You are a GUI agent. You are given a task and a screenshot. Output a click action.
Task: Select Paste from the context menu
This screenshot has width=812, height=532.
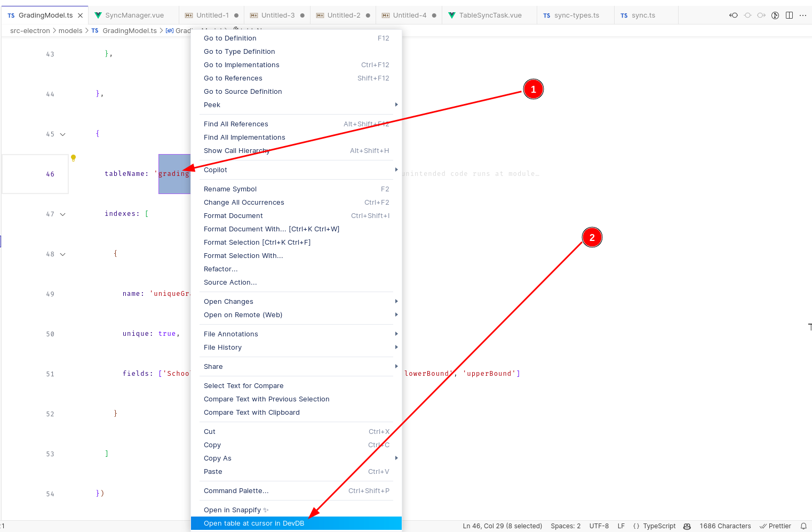click(x=297, y=472)
